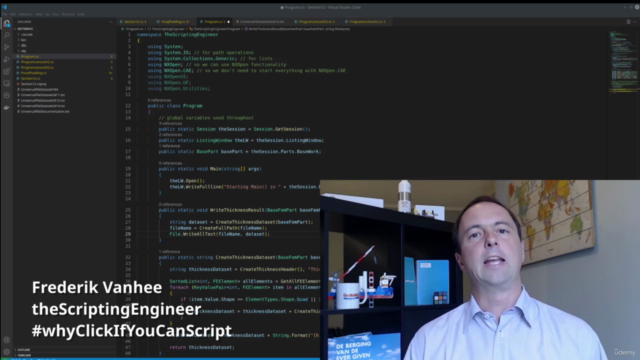Click the WriteThicknessResult method breadcrumb
Image resolution: width=640 pixels, height=360 pixels.
coord(297,29)
